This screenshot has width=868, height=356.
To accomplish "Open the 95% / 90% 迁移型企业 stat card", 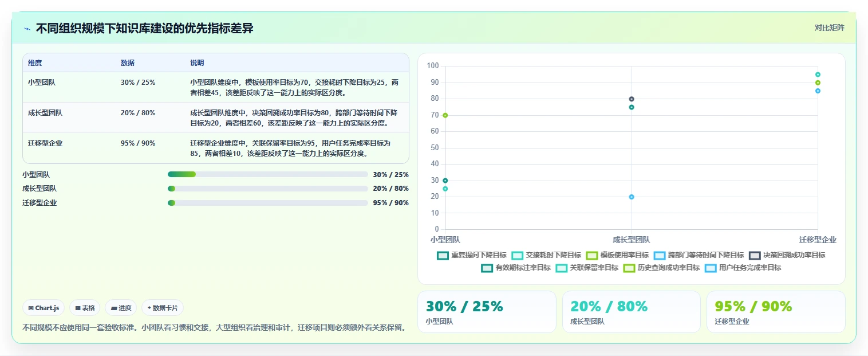I will (776, 312).
